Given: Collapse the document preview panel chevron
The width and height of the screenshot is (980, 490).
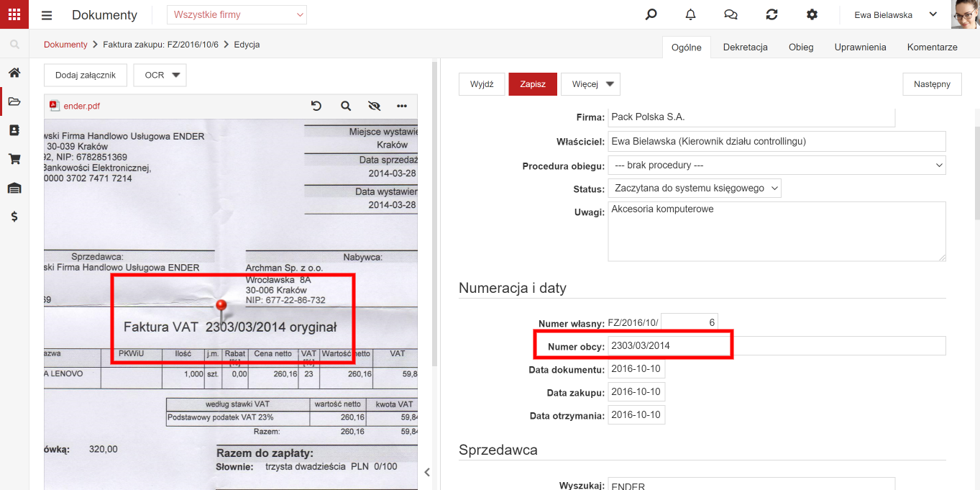Looking at the screenshot, I should coord(427,473).
